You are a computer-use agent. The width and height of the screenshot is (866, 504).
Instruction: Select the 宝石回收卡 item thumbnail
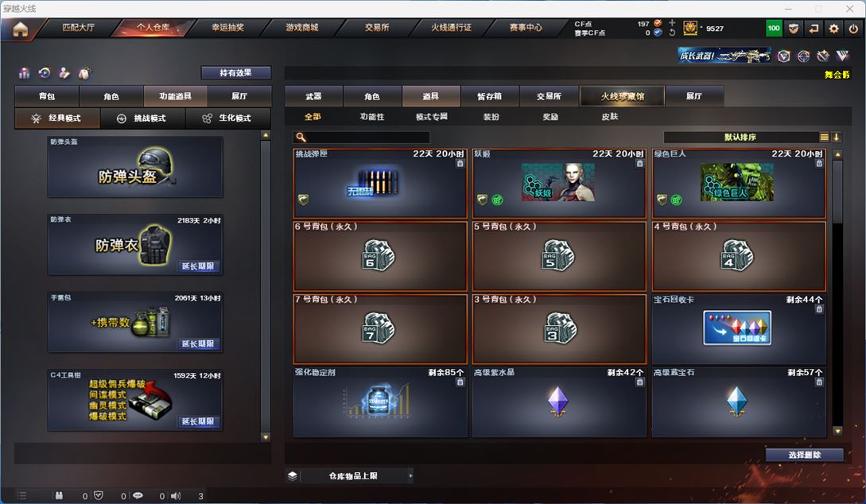click(x=737, y=328)
